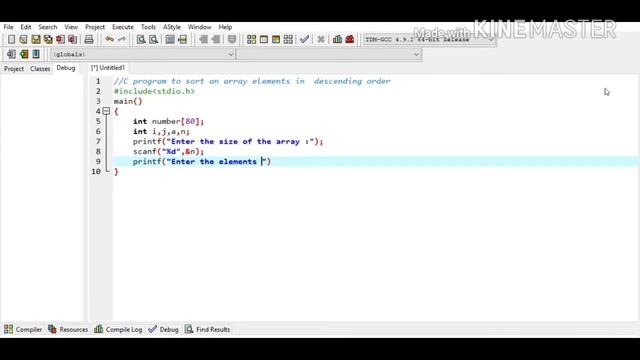This screenshot has height=360, width=640.
Task: Click the red Delete profiling information icon
Action: 350,39
